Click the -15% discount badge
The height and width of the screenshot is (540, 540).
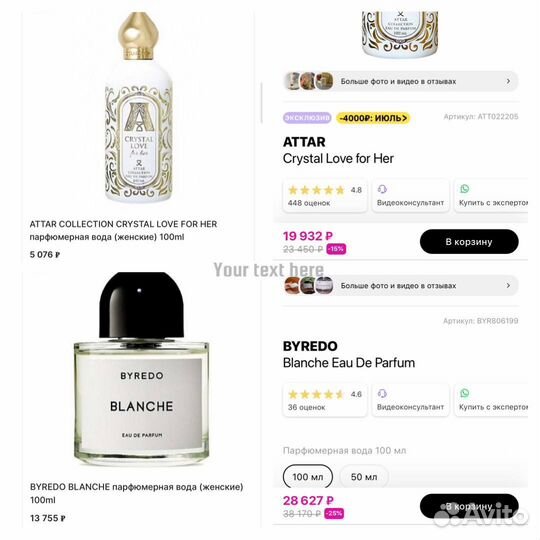pyautogui.click(x=336, y=249)
